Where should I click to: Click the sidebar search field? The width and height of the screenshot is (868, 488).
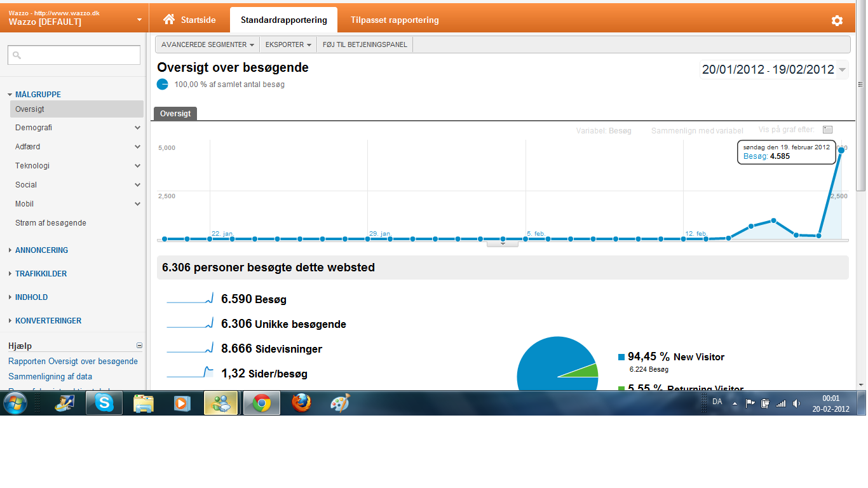click(x=74, y=55)
